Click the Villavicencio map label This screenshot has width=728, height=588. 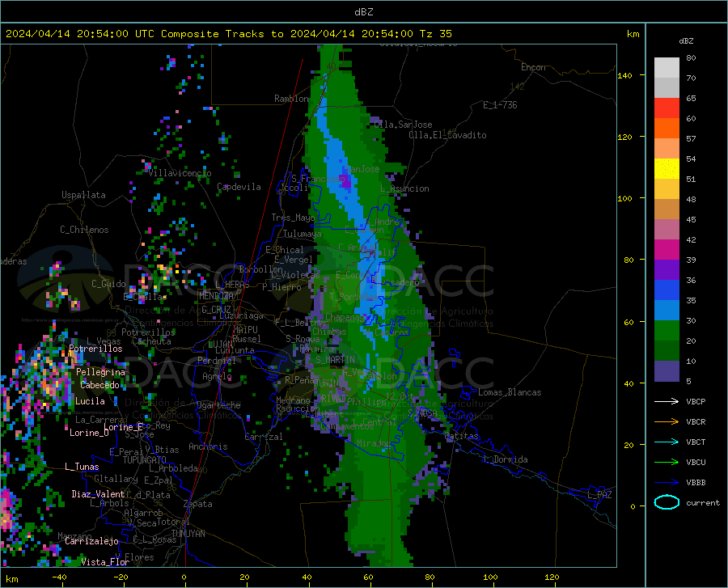[x=180, y=173]
